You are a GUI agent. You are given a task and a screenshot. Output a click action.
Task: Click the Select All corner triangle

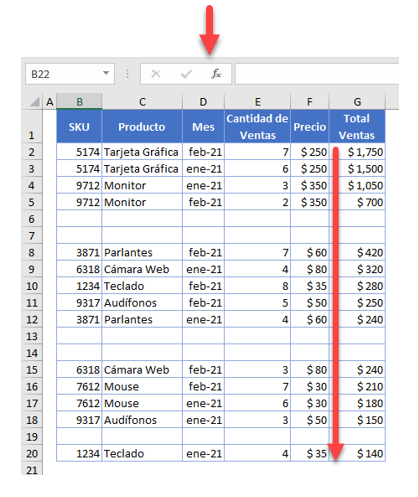tap(34, 101)
